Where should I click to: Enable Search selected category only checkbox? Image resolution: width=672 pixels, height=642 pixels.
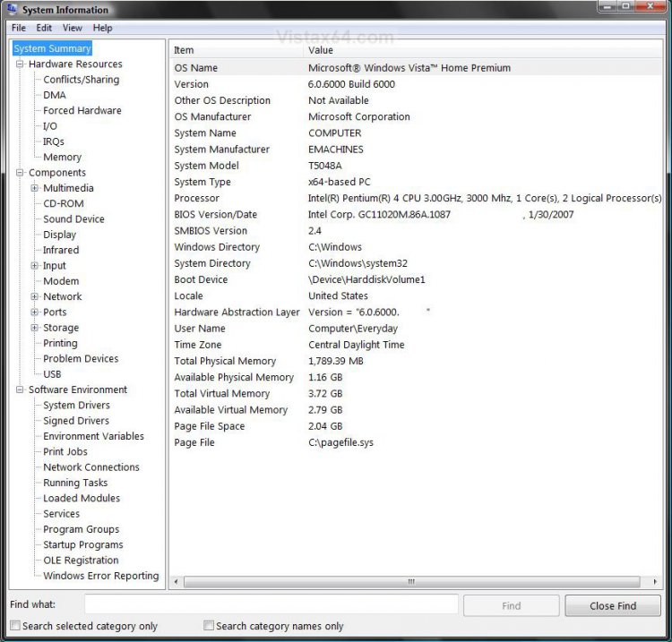pos(15,625)
